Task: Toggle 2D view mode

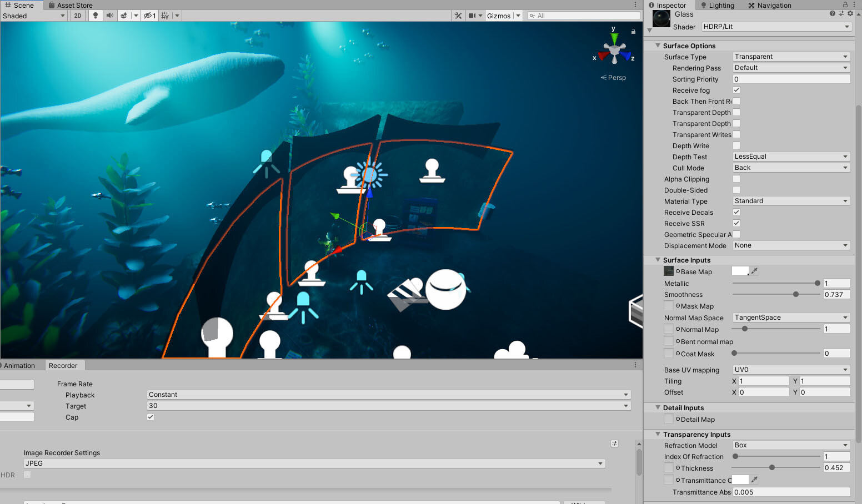Action: (77, 16)
